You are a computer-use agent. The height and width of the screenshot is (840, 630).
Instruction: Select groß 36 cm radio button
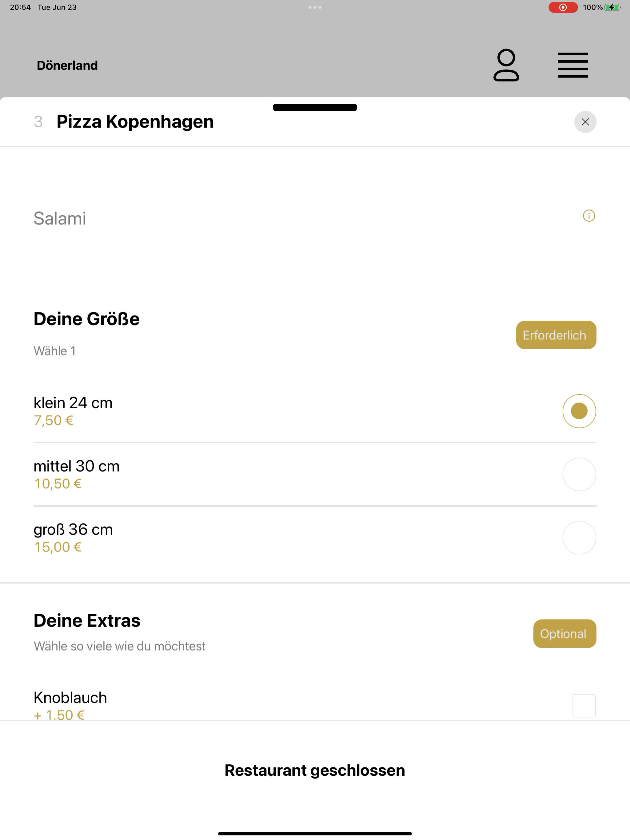pos(579,538)
